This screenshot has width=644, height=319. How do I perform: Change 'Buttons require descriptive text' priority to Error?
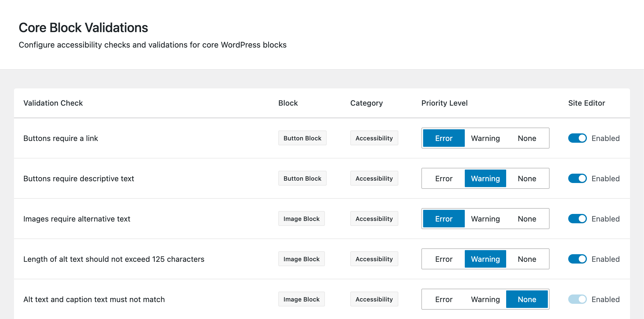coord(444,178)
